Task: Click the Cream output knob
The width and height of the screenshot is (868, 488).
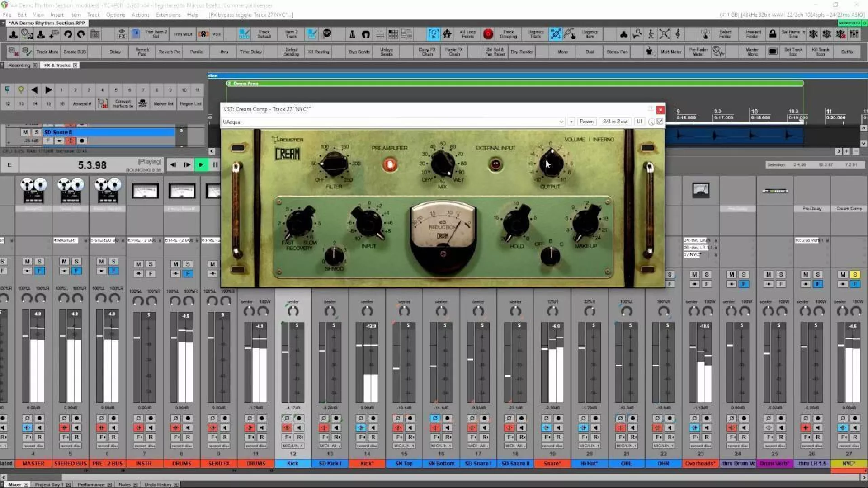Action: click(551, 163)
